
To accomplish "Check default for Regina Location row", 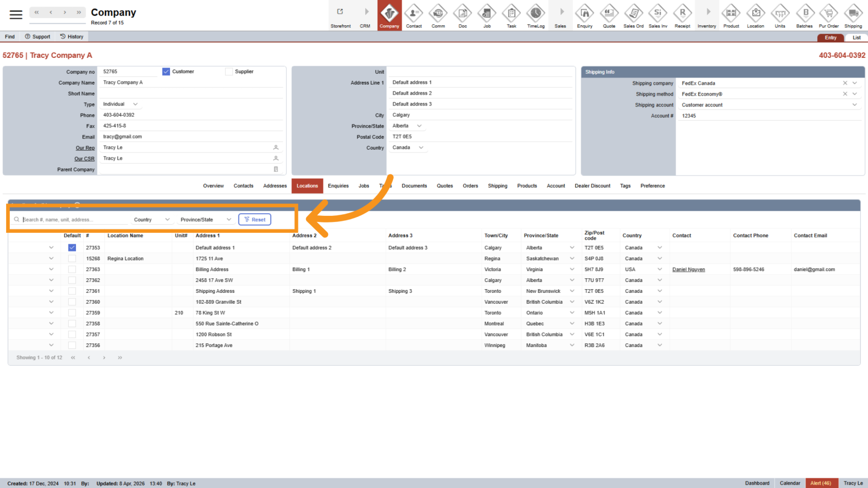I will tap(72, 259).
